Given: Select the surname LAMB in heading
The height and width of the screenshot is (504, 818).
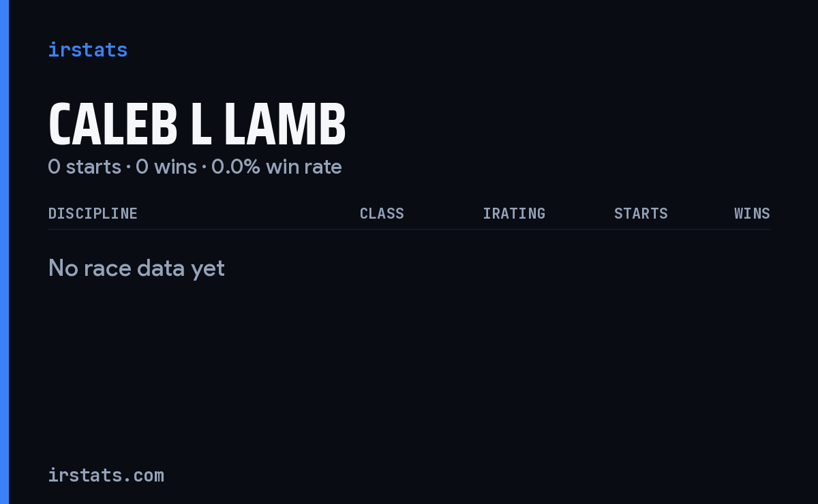Looking at the screenshot, I should [x=285, y=125].
